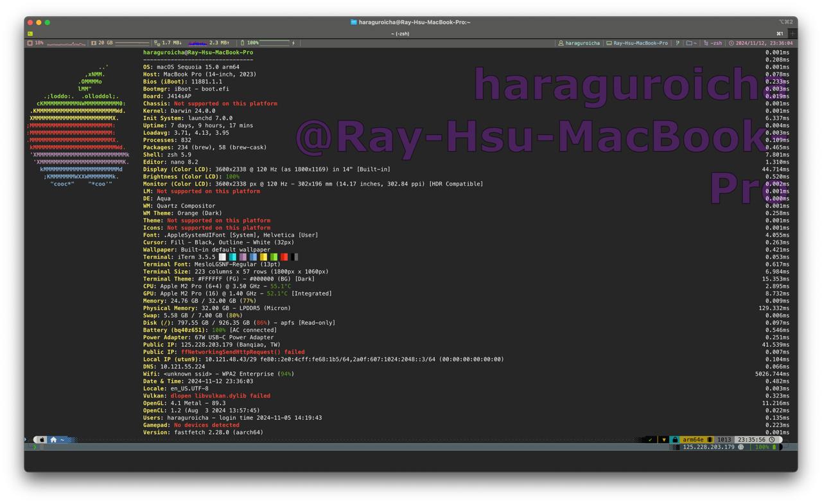Click the 1013 segment in the right prompt
Screen dimensions: 822x504
[x=724, y=440]
